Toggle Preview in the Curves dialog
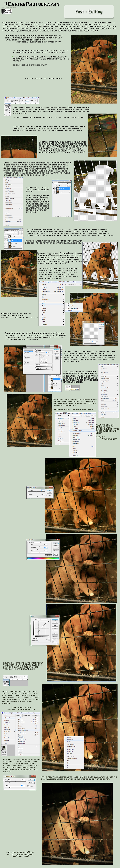The width and height of the screenshot is (120, 868). pos(52,642)
